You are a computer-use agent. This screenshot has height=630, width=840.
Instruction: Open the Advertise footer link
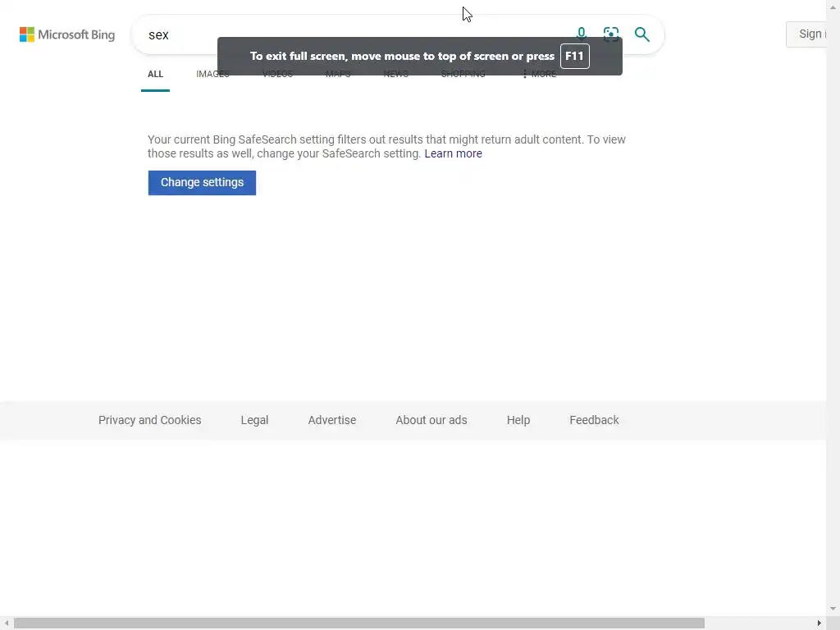pos(331,420)
